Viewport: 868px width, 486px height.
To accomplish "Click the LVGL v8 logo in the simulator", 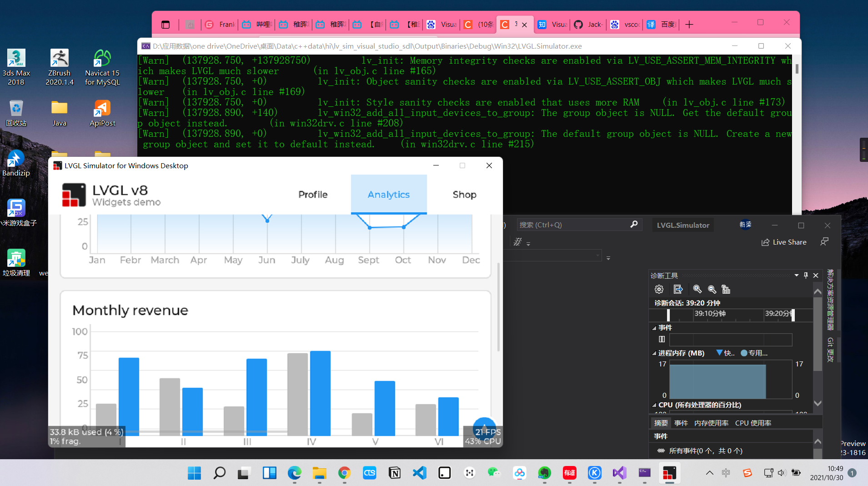I will (74, 195).
